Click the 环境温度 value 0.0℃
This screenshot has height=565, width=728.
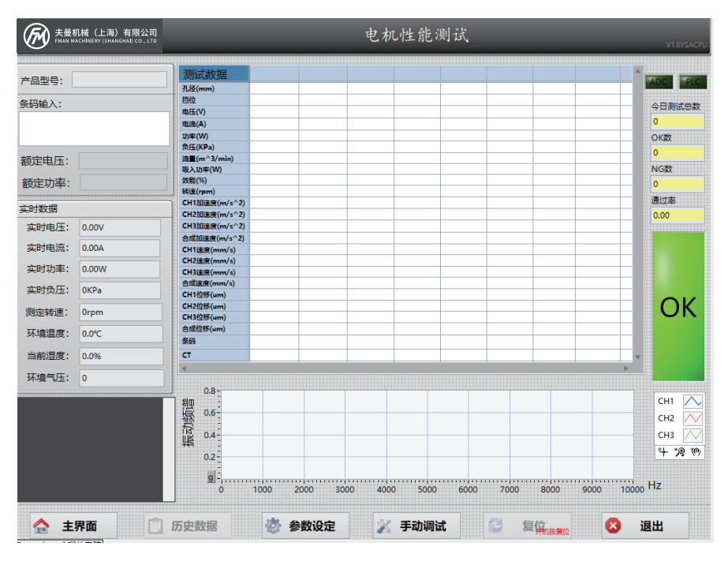point(121,334)
